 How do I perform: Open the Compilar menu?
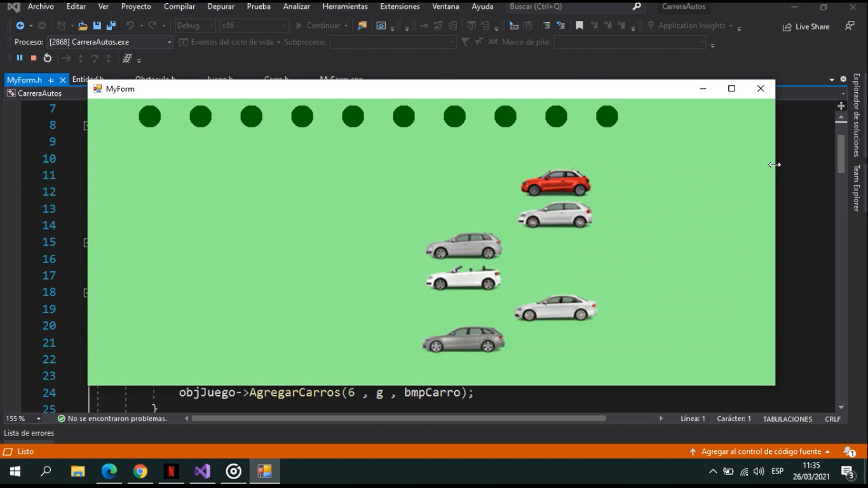(179, 6)
